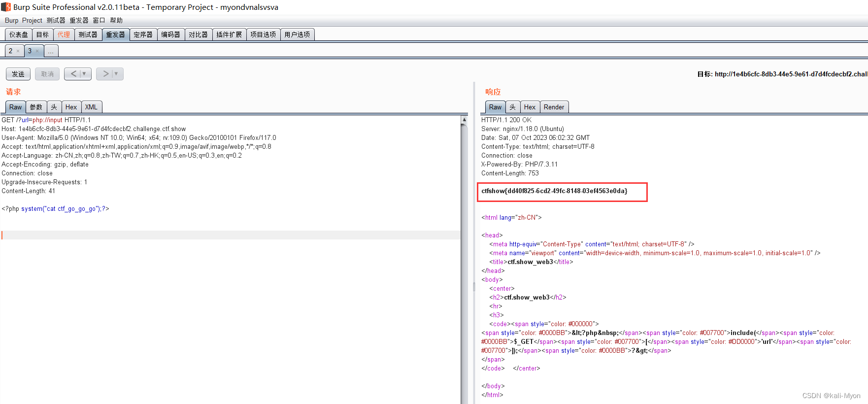The height and width of the screenshot is (404, 868).
Task: Go forward to next request with > arrow
Action: coord(105,74)
